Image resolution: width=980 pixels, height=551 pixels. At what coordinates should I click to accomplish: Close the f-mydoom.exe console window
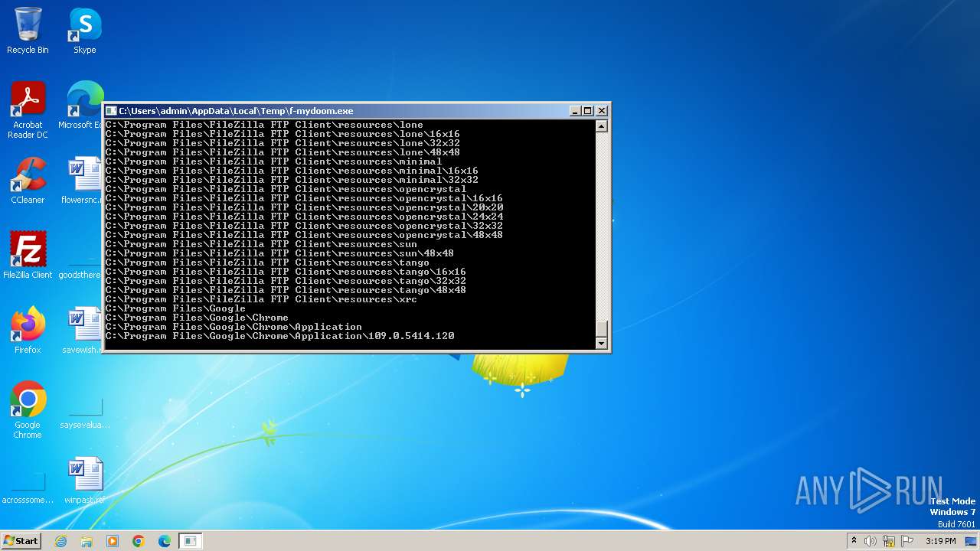coord(602,111)
